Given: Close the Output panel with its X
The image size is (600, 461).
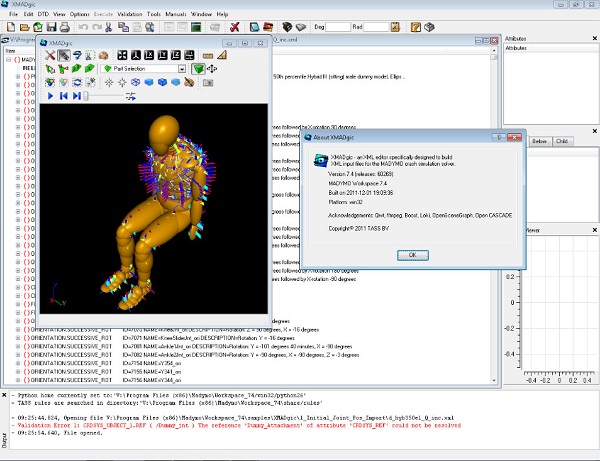Looking at the screenshot, I should (4, 395).
